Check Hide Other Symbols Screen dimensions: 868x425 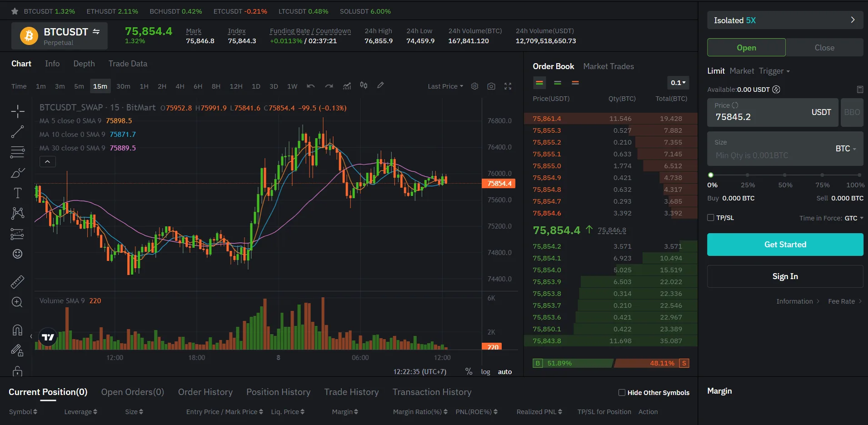point(622,393)
